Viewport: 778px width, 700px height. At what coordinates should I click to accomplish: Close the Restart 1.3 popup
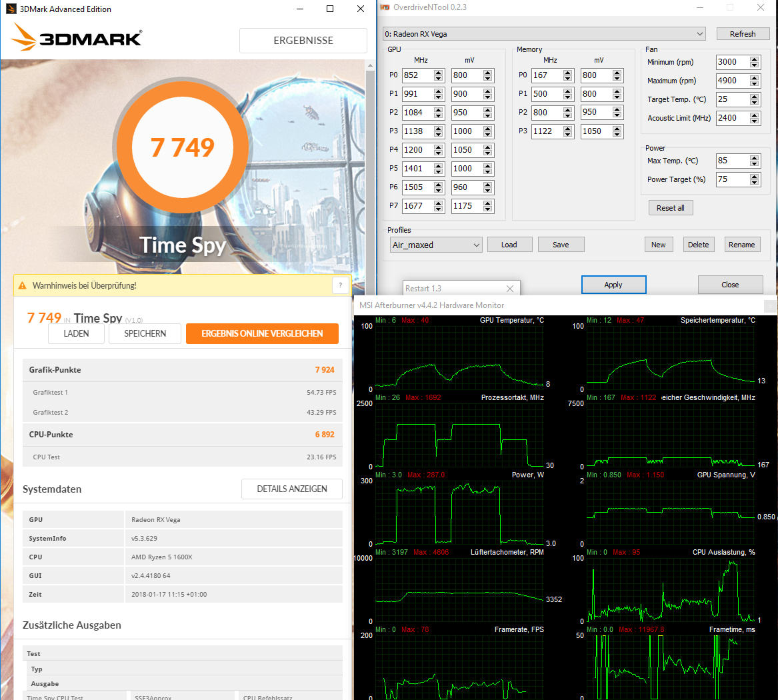509,289
